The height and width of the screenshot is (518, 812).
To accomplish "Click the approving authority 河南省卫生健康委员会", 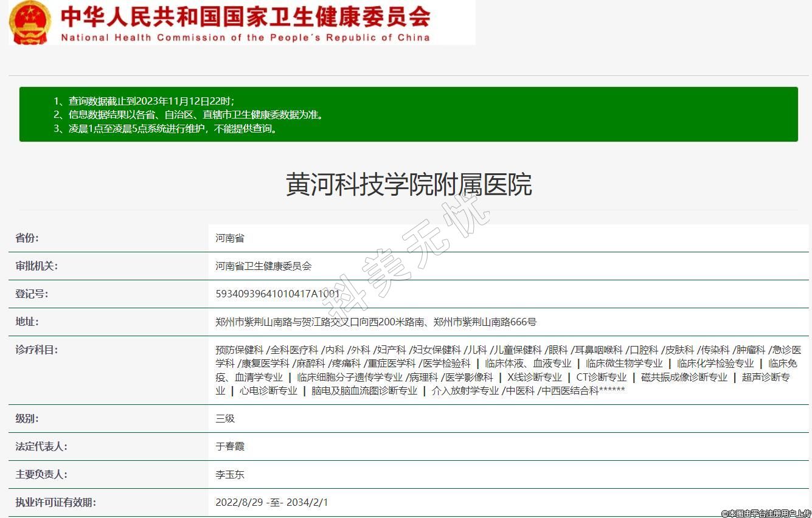I will click(x=263, y=266).
